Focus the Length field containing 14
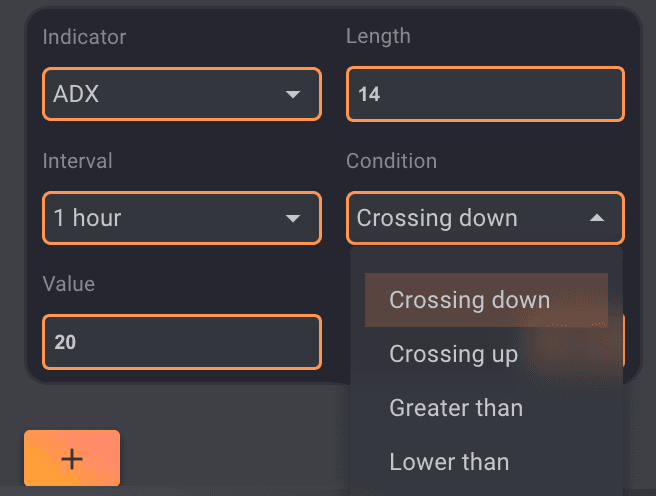Viewport: 656px width, 496px height. coord(485,95)
